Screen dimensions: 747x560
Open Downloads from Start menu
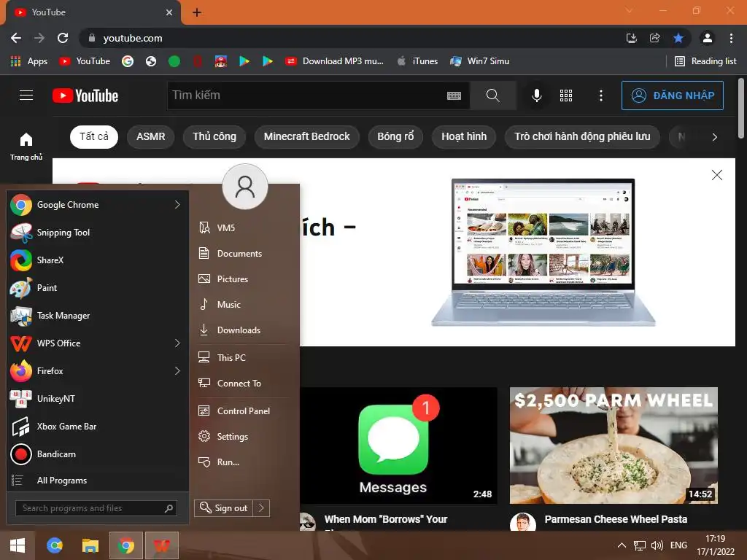244,330
